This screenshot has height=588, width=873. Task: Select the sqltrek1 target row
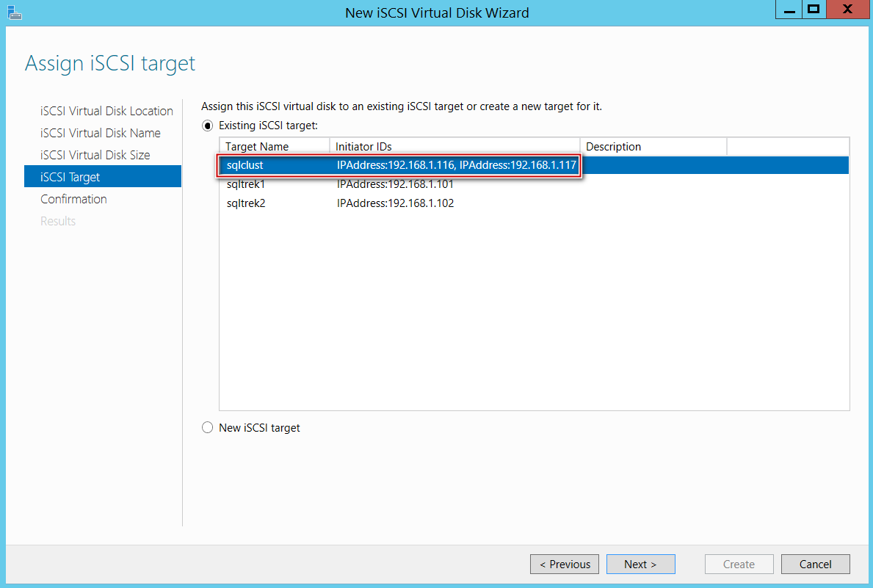(x=246, y=184)
